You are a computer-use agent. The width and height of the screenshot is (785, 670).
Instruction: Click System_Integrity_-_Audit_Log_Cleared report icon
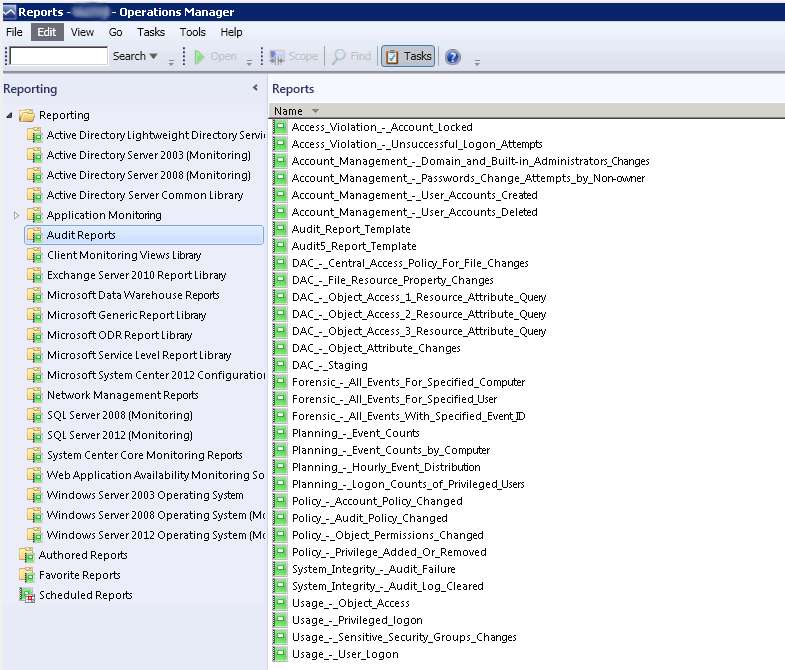[x=280, y=586]
